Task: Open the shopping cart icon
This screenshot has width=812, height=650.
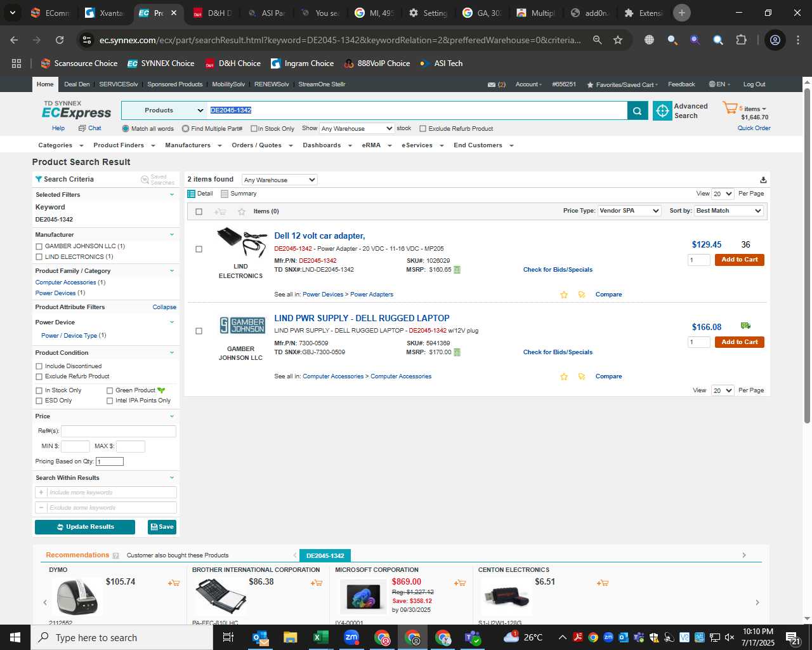Action: pyautogui.click(x=730, y=108)
